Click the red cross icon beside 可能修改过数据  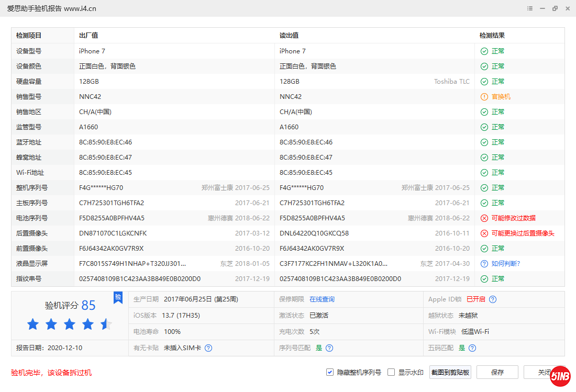[x=484, y=218]
